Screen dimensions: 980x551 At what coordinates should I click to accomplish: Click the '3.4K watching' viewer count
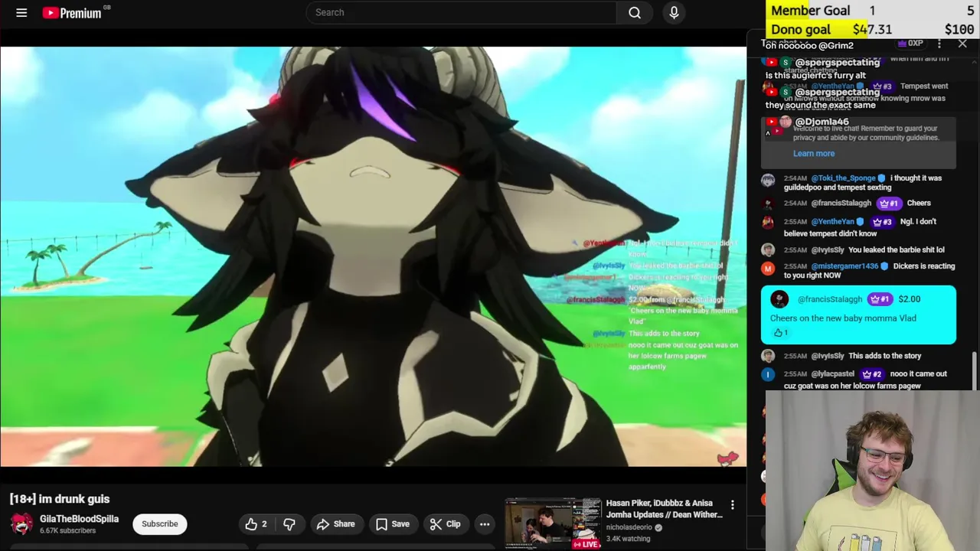[628, 539]
